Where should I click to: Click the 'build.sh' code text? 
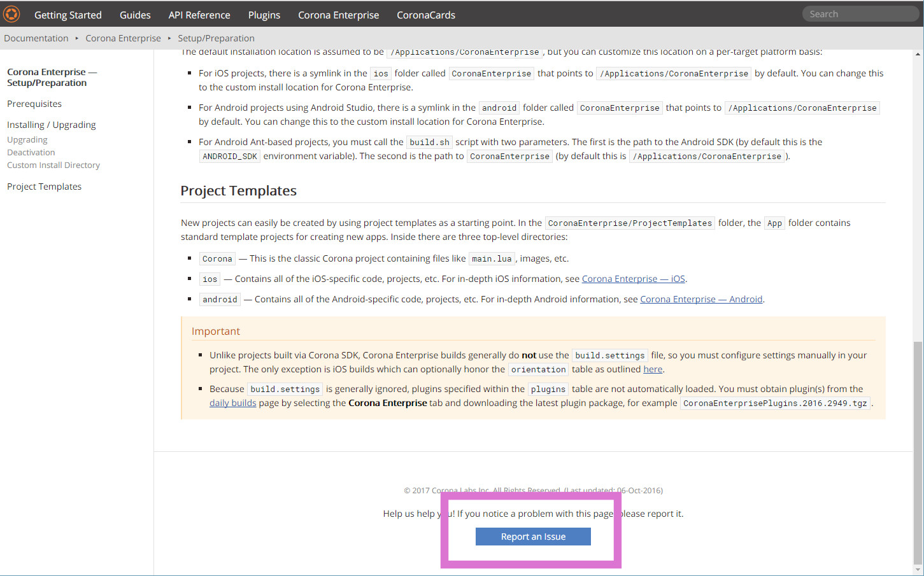coord(429,143)
